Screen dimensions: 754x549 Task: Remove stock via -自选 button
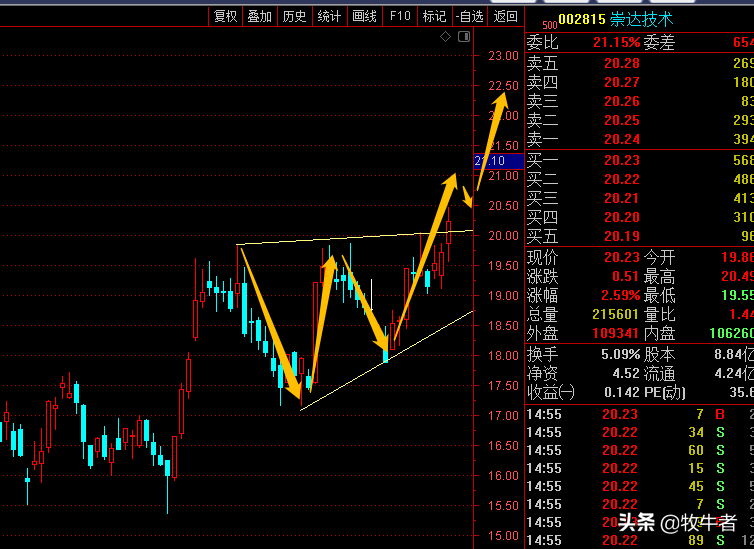[470, 16]
